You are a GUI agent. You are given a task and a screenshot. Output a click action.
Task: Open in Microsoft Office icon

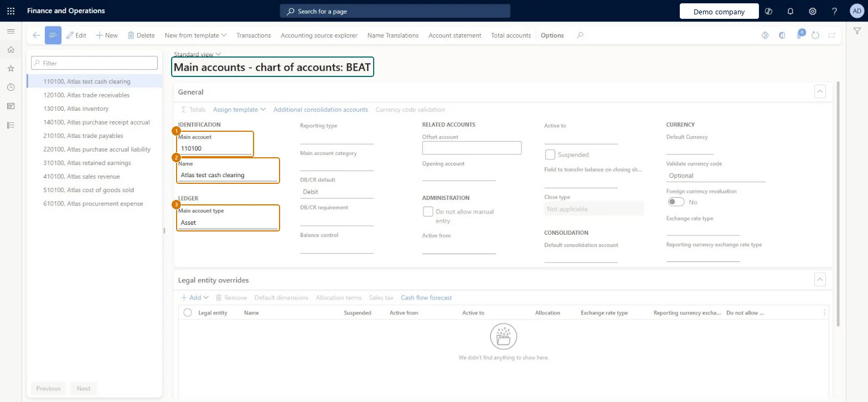pyautogui.click(x=782, y=35)
